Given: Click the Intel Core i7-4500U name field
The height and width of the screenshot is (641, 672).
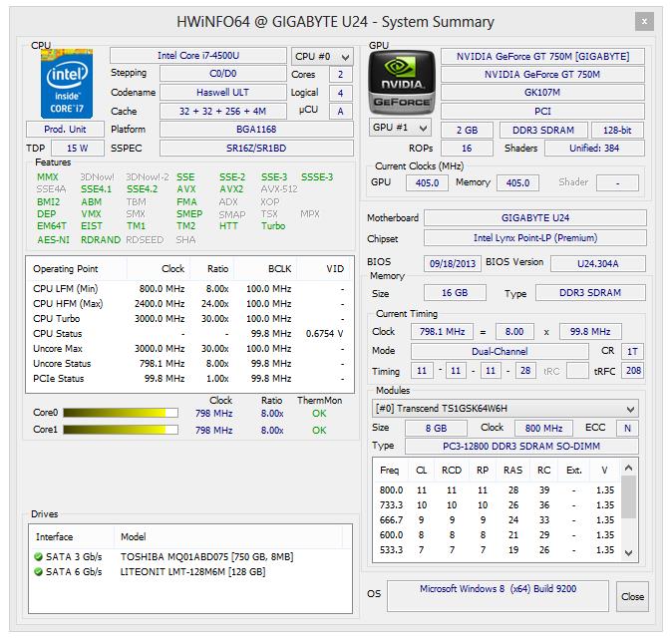Looking at the screenshot, I should [198, 56].
